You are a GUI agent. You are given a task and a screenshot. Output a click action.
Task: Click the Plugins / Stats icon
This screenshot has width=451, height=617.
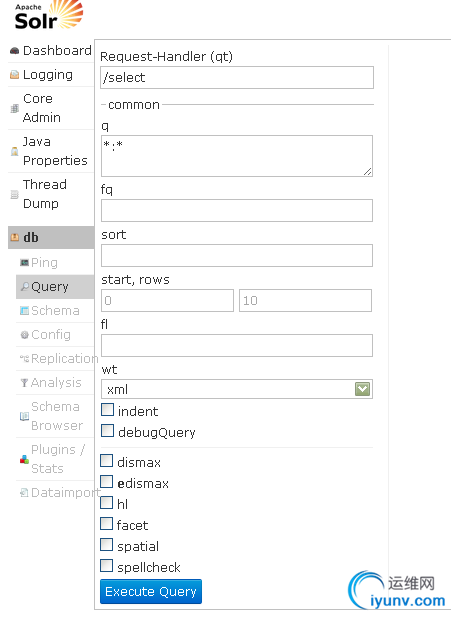pos(24,459)
